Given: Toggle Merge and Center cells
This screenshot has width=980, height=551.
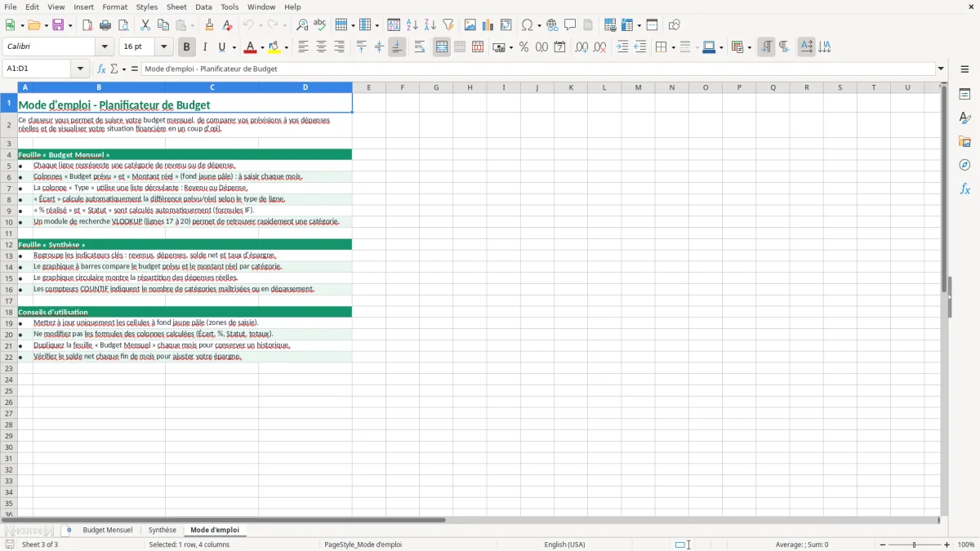Looking at the screenshot, I should coord(442,47).
